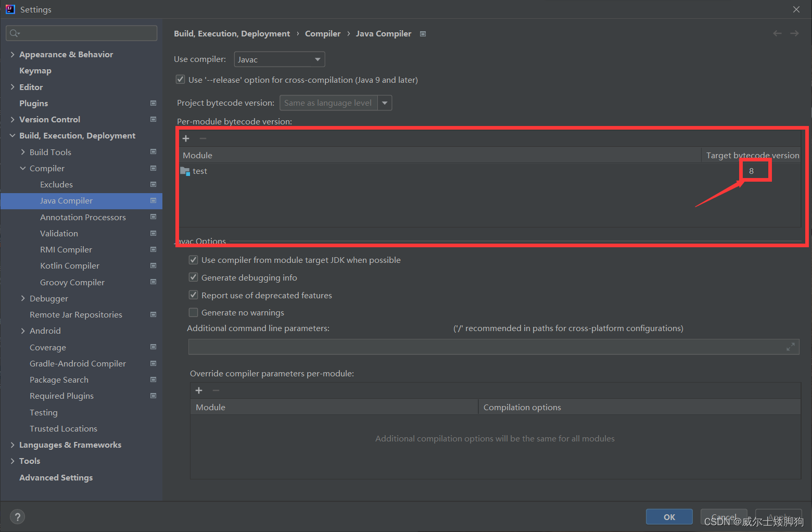Click project-level icon next to Plugins

(153, 103)
